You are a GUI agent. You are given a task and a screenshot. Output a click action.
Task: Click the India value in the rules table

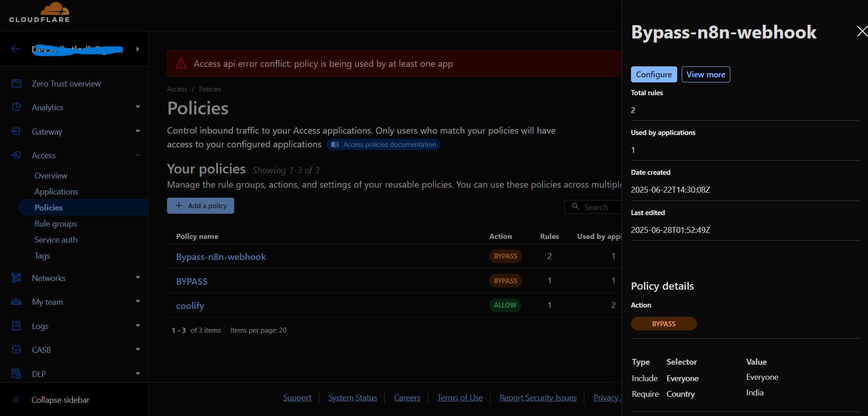click(755, 393)
